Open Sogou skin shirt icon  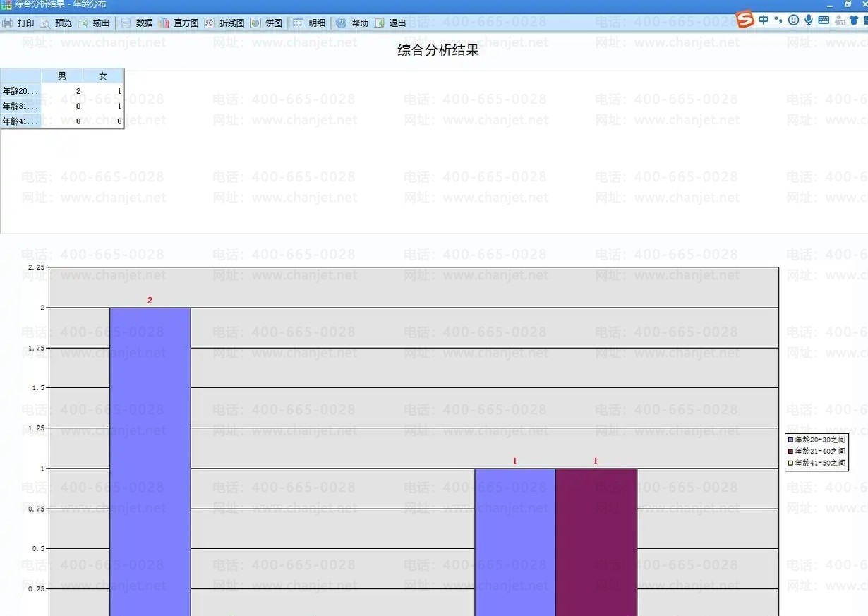853,20
